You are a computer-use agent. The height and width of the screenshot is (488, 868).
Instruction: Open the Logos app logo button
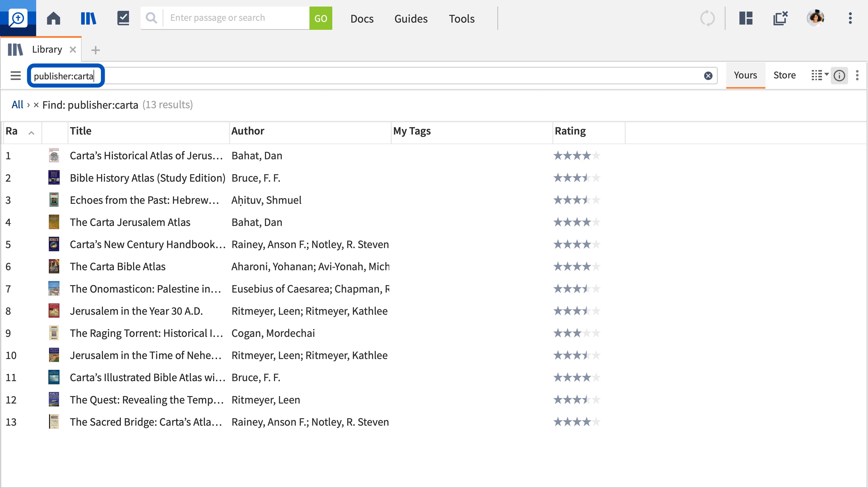18,18
